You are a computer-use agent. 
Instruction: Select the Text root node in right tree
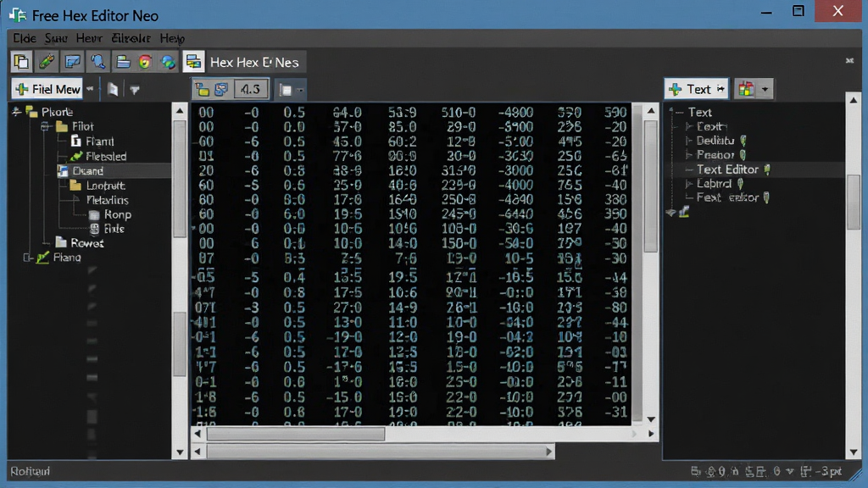(699, 113)
